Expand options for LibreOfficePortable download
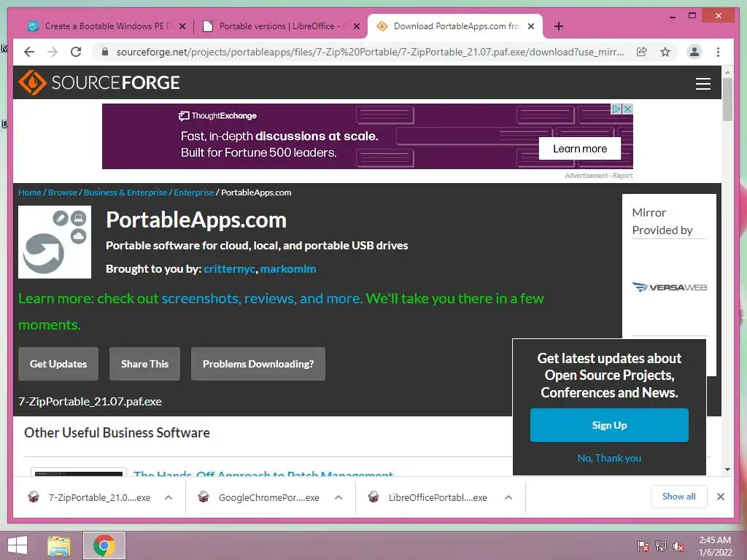The width and height of the screenshot is (747, 560). pyautogui.click(x=508, y=497)
